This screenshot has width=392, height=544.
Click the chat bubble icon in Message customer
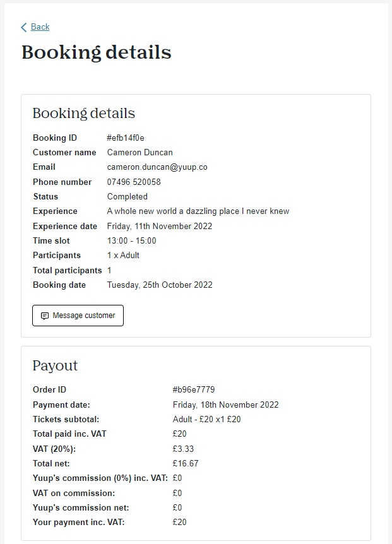coord(45,316)
